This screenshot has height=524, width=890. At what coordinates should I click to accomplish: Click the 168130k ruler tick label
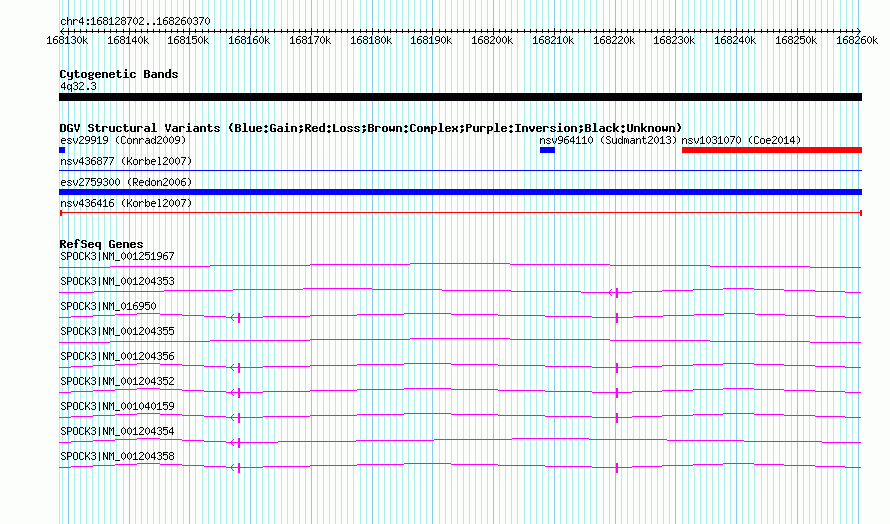click(67, 40)
